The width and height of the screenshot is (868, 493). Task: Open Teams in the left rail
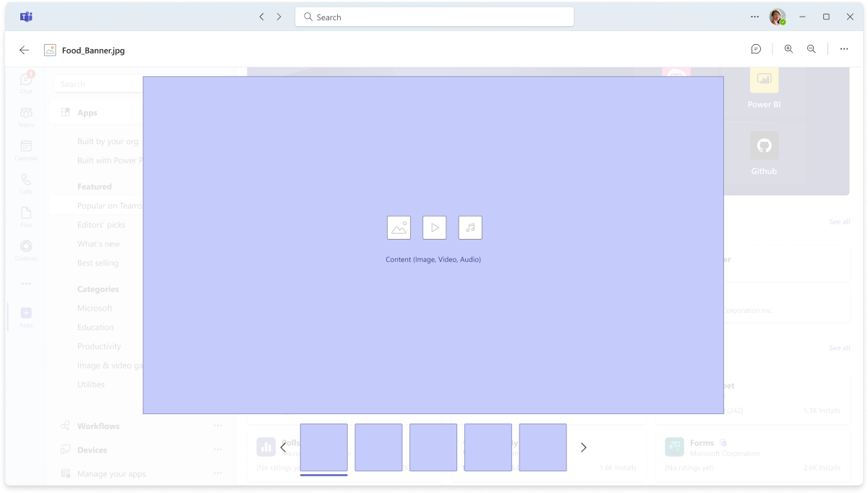point(26,116)
